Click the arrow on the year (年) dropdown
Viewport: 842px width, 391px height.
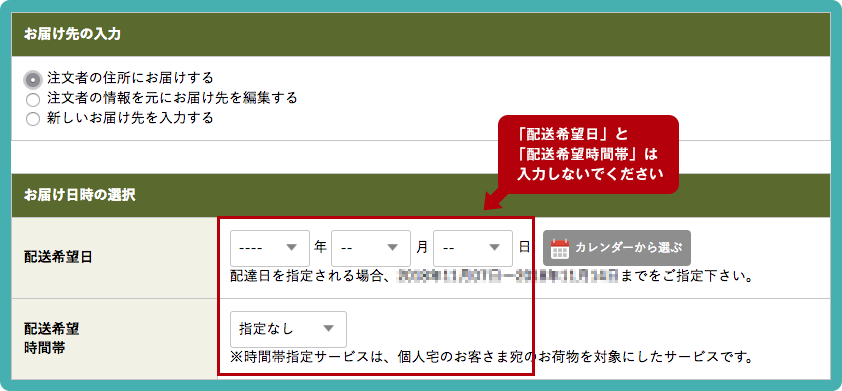point(292,248)
